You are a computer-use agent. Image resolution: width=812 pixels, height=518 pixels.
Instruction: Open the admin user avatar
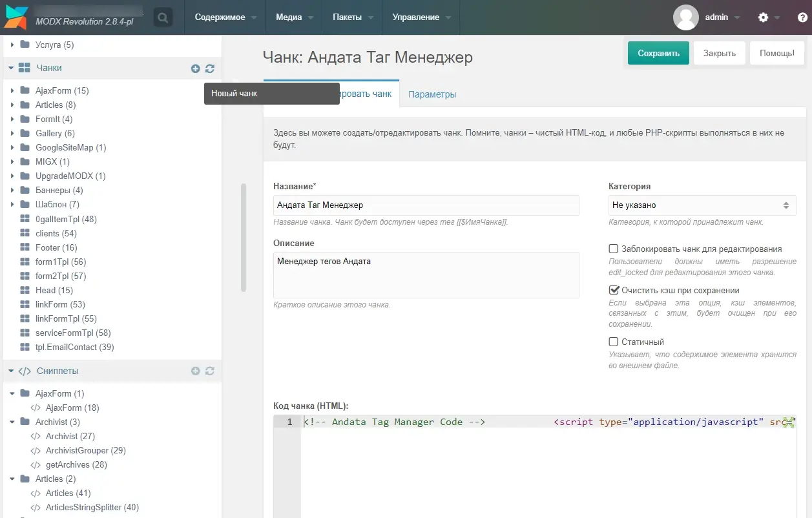tap(685, 17)
